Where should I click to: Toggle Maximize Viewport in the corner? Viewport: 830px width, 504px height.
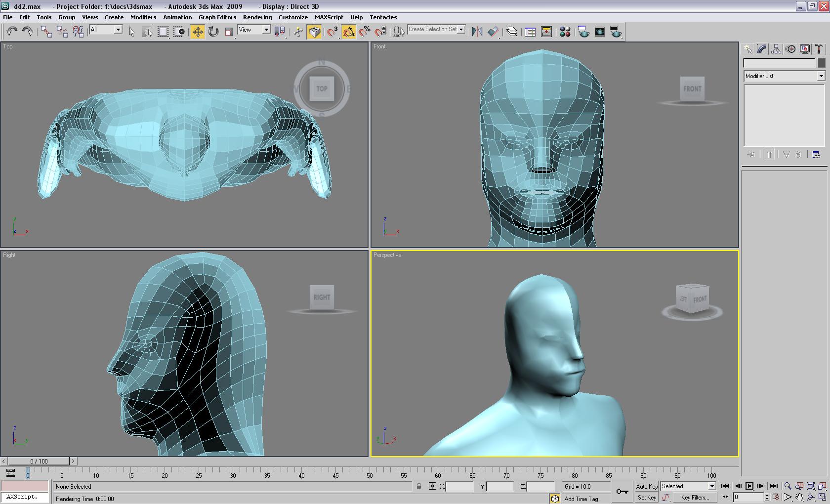click(x=822, y=497)
